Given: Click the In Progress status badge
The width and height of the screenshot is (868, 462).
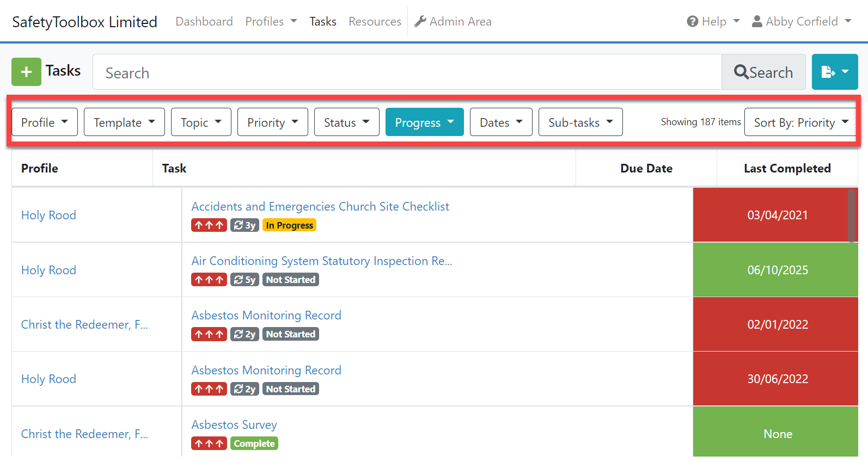Looking at the screenshot, I should point(289,225).
